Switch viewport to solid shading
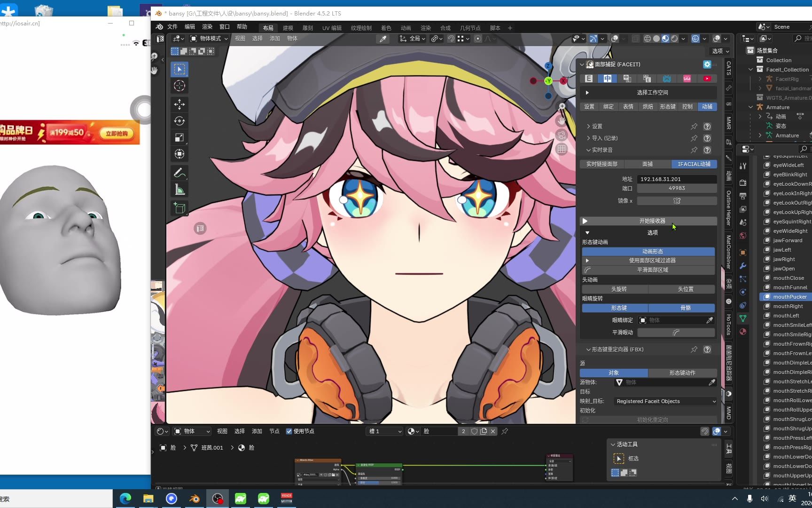 click(x=656, y=39)
